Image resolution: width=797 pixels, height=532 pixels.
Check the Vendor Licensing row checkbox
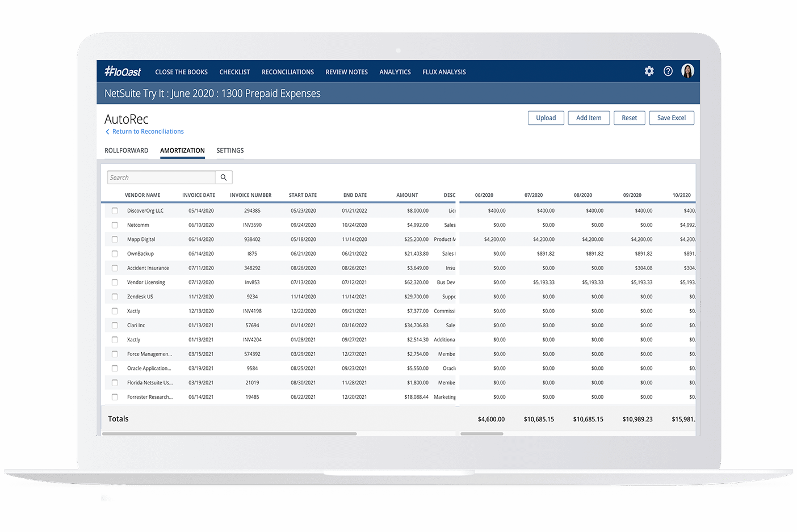tap(115, 282)
